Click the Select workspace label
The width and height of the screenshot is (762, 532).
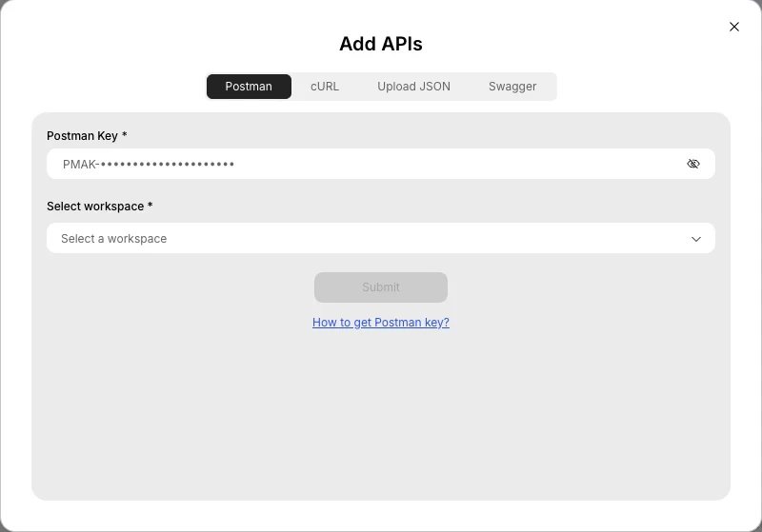100,207
